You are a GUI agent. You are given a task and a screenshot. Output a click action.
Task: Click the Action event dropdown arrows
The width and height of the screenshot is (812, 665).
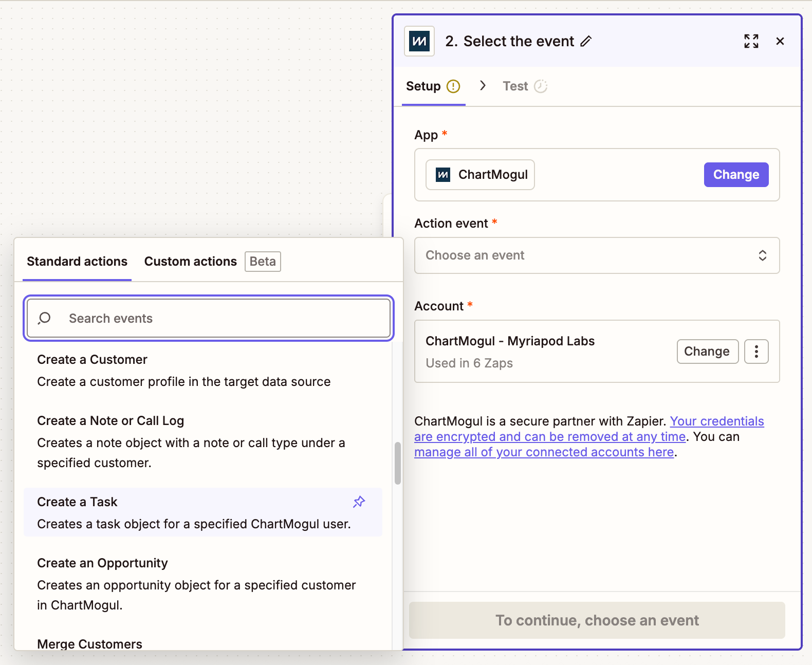(763, 255)
